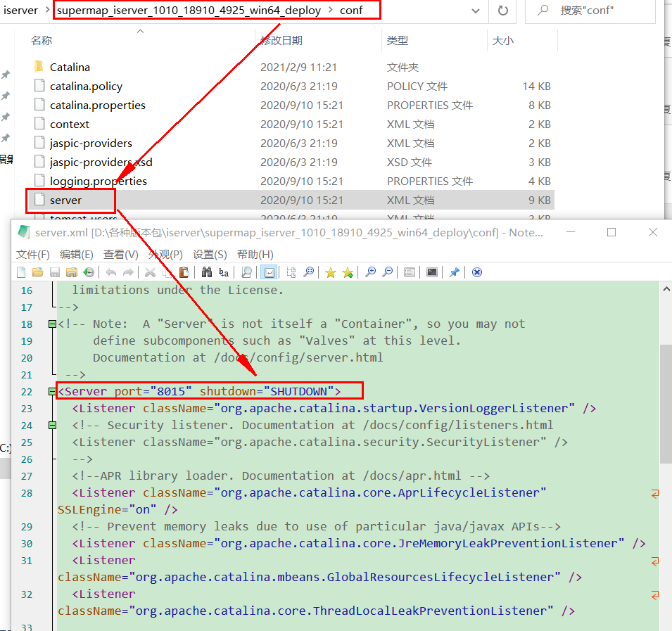Click the green clock history toolbar icon
The height and width of the screenshot is (631, 672).
click(x=89, y=272)
